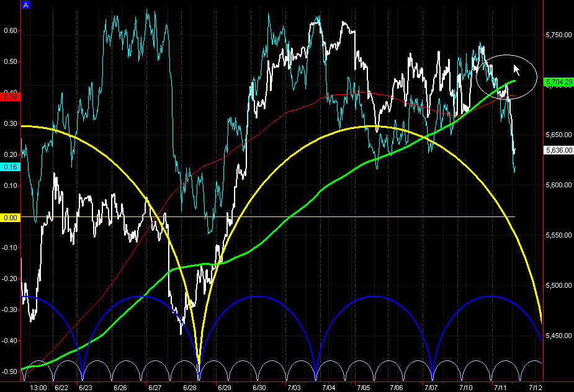Click the blue 'A' chart marker icon
The image size is (574, 392).
click(x=25, y=5)
